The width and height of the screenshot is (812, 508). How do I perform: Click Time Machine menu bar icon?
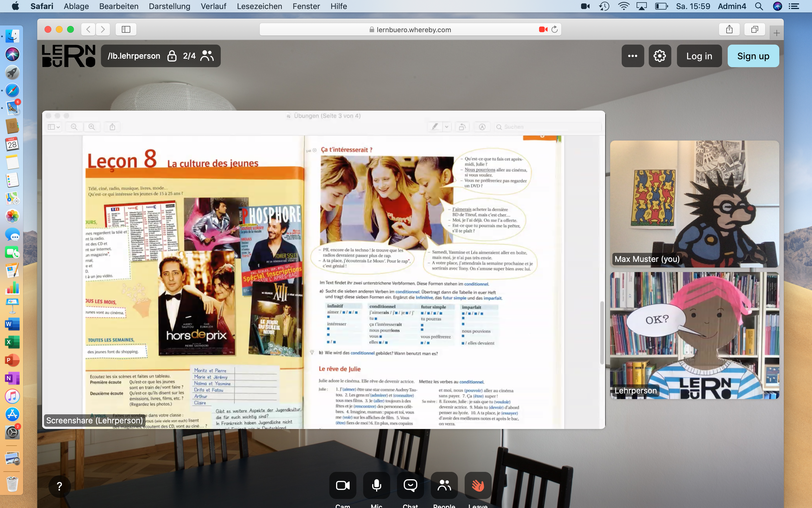click(604, 6)
